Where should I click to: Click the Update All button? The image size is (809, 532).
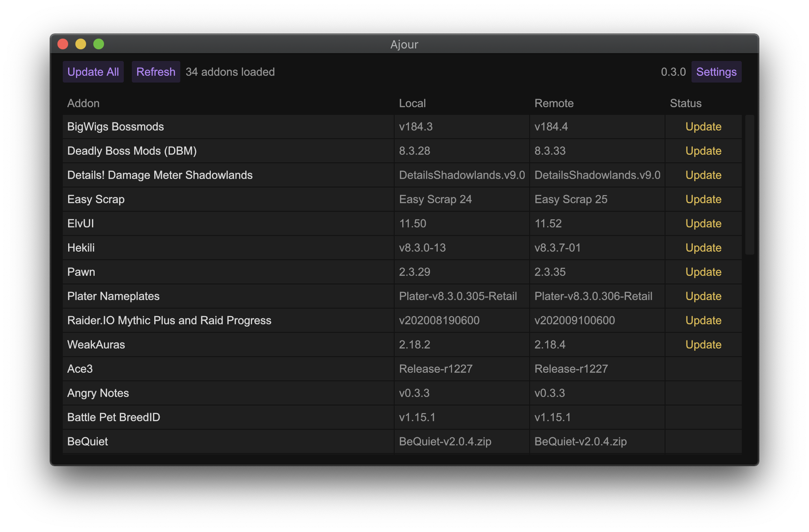coord(93,72)
